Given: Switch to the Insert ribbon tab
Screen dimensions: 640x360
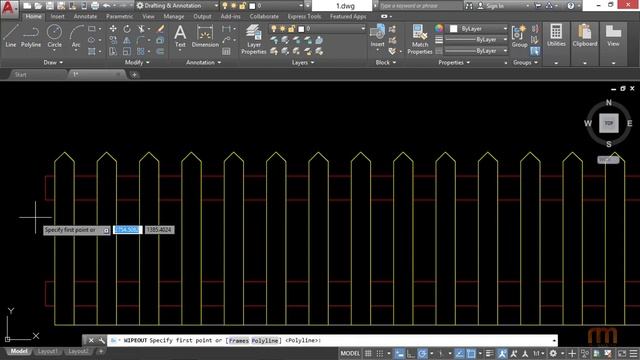Looking at the screenshot, I should [x=58, y=16].
